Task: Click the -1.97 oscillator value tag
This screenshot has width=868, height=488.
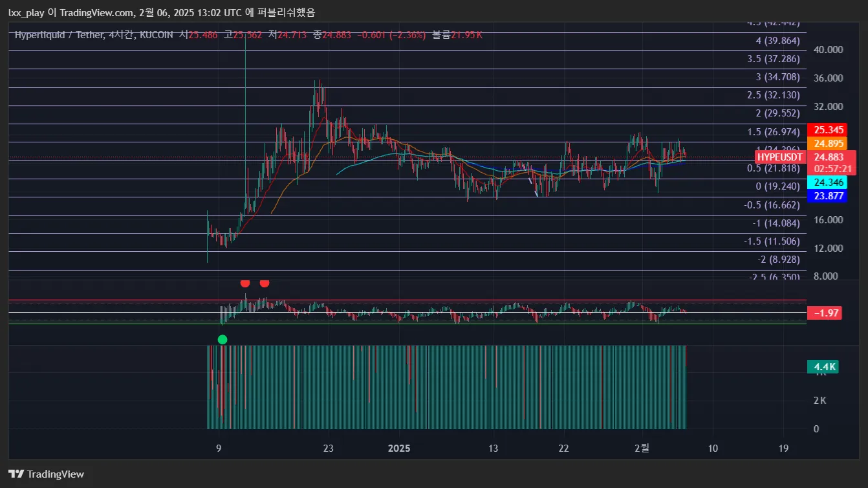Action: click(x=825, y=313)
